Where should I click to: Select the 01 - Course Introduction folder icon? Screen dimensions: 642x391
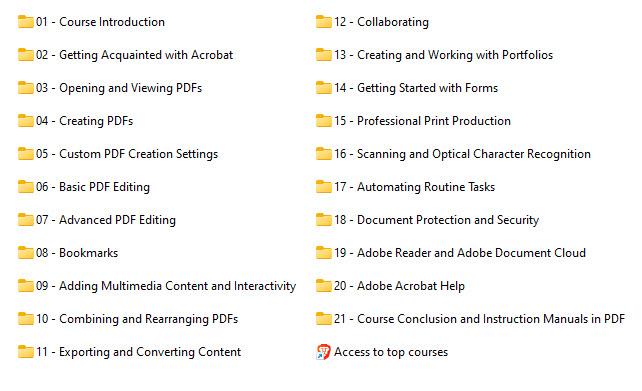point(26,22)
